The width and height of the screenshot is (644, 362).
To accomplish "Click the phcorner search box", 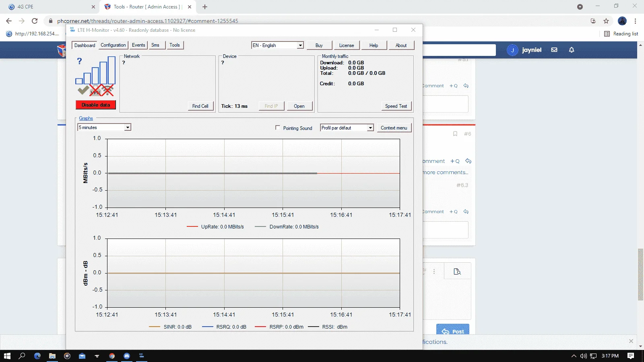I will point(459,50).
